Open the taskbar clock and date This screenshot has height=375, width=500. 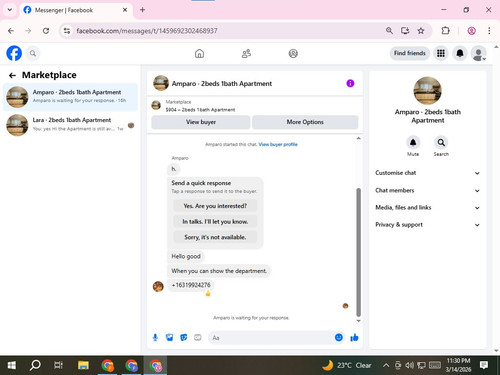coord(458,365)
